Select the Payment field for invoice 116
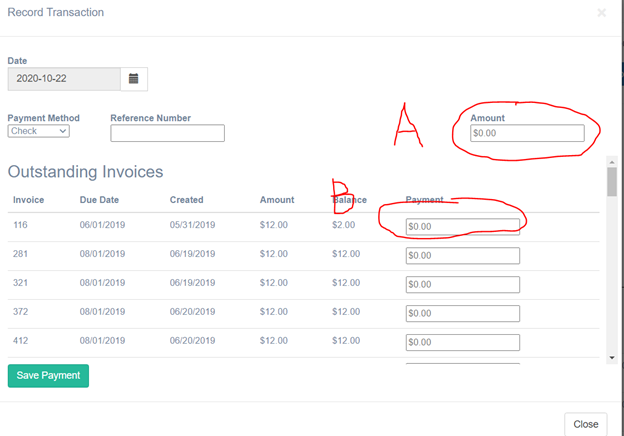Screen dimensions: 624x436 click(462, 226)
